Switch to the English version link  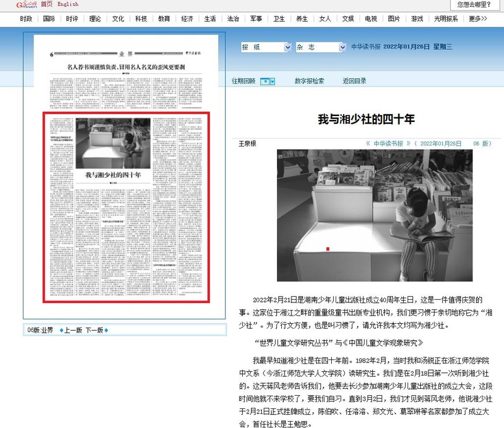[x=68, y=4]
